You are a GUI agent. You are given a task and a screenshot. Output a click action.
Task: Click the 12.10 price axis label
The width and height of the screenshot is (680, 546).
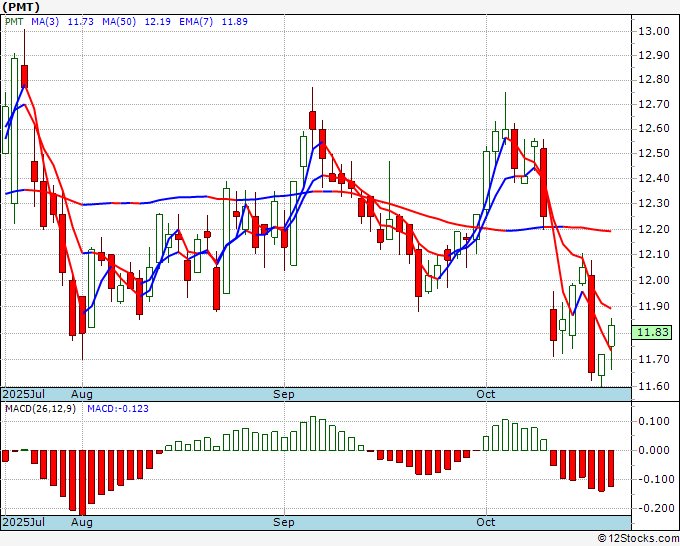point(654,255)
